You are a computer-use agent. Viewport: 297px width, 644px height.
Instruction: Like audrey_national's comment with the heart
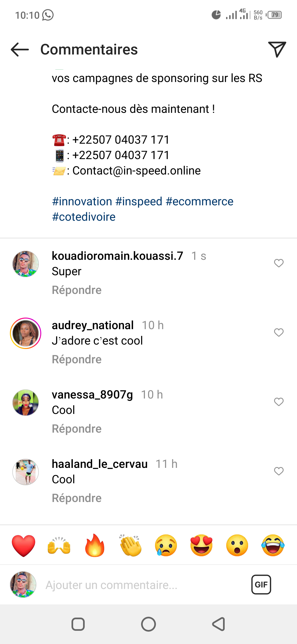tap(279, 332)
